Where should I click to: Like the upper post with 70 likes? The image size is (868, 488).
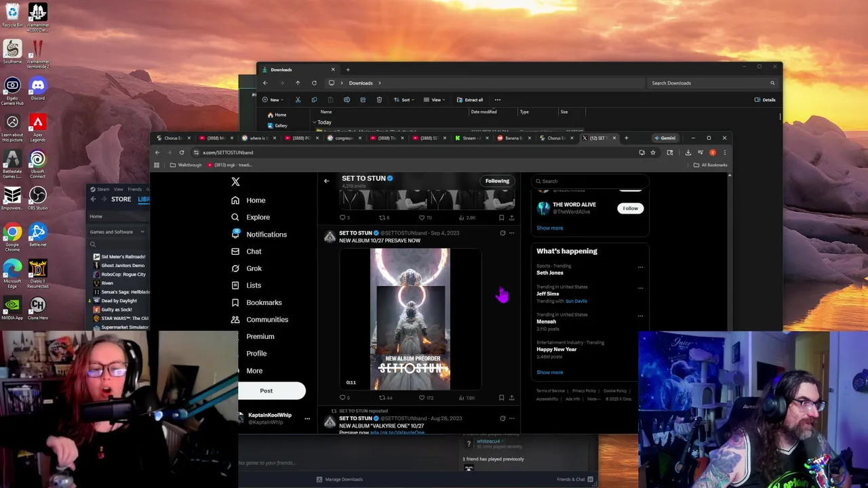click(x=425, y=218)
